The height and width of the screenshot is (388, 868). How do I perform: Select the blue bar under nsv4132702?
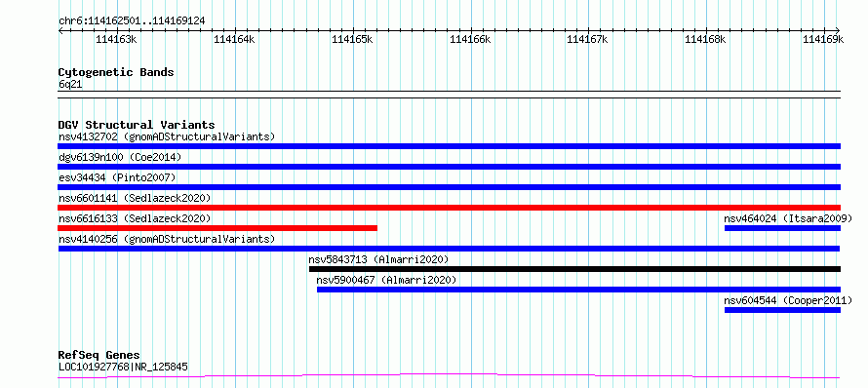pos(449,146)
